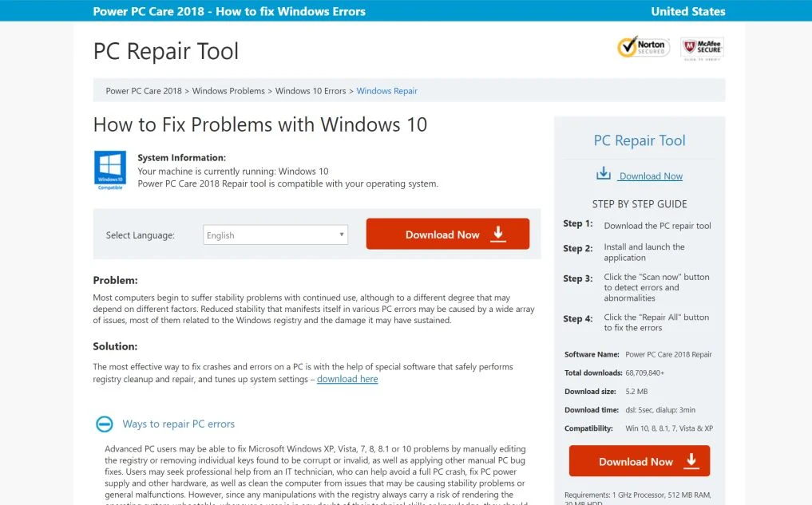Collapse the 'Ways to repair PC errors' section
Image resolution: width=812 pixels, height=505 pixels.
[104, 424]
